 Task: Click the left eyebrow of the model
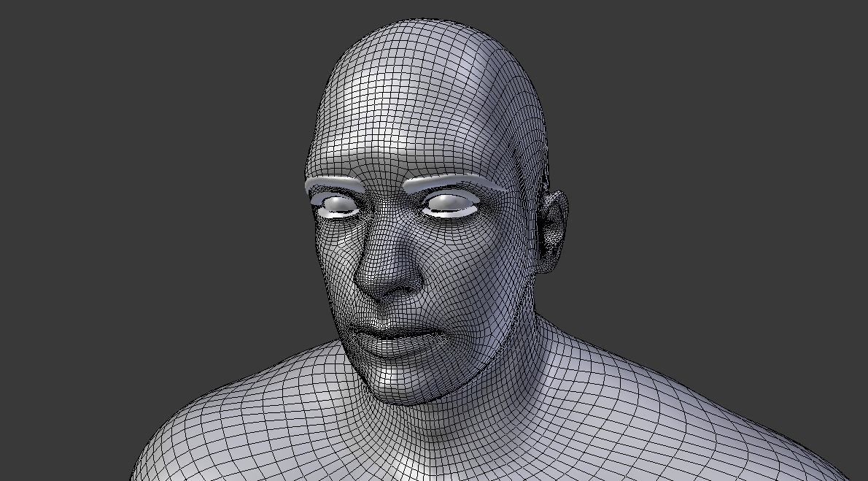point(452,179)
